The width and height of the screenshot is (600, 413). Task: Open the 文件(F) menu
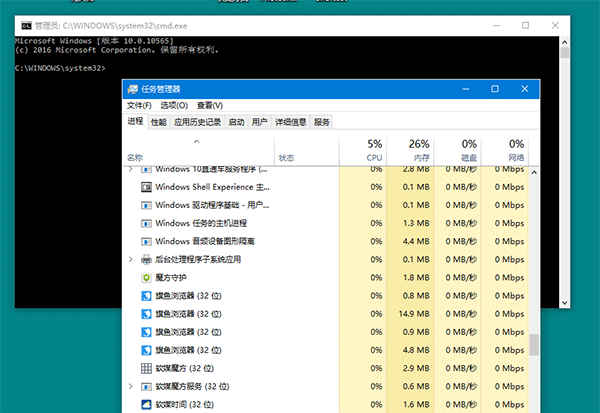tap(139, 105)
